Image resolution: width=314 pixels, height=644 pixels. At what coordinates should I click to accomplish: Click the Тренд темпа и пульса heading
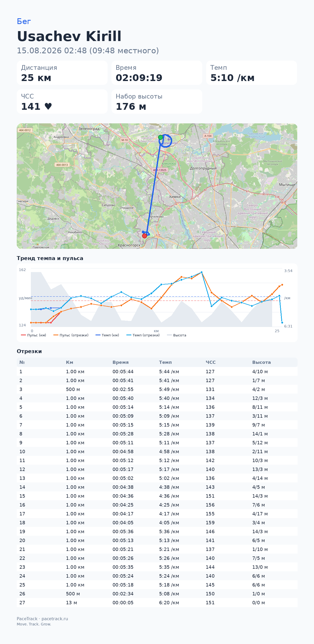50,258
